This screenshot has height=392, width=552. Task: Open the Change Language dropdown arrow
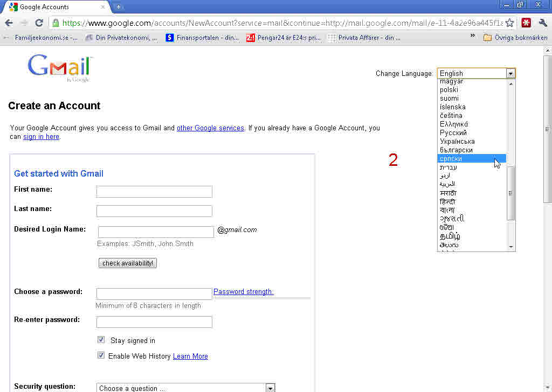[x=510, y=73]
